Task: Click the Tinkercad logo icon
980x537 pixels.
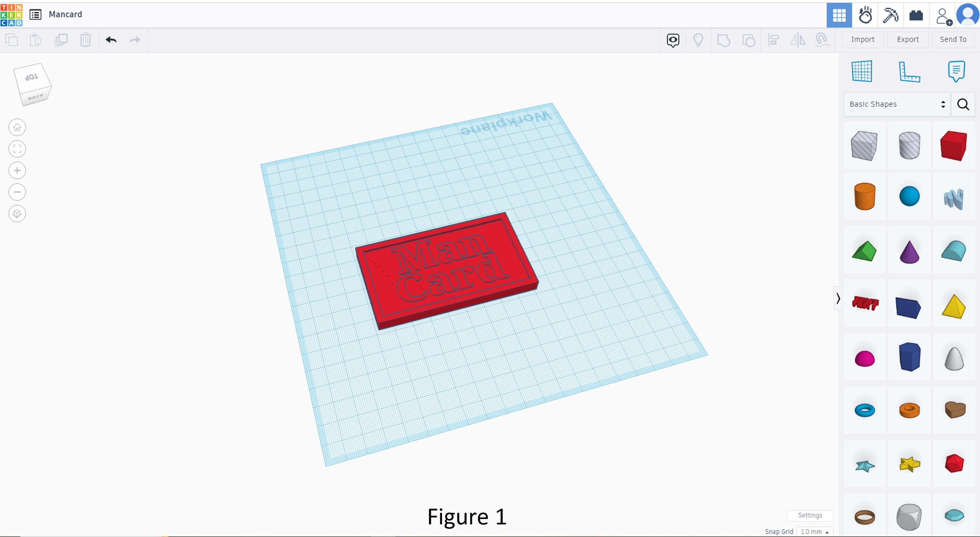Action: tap(11, 15)
